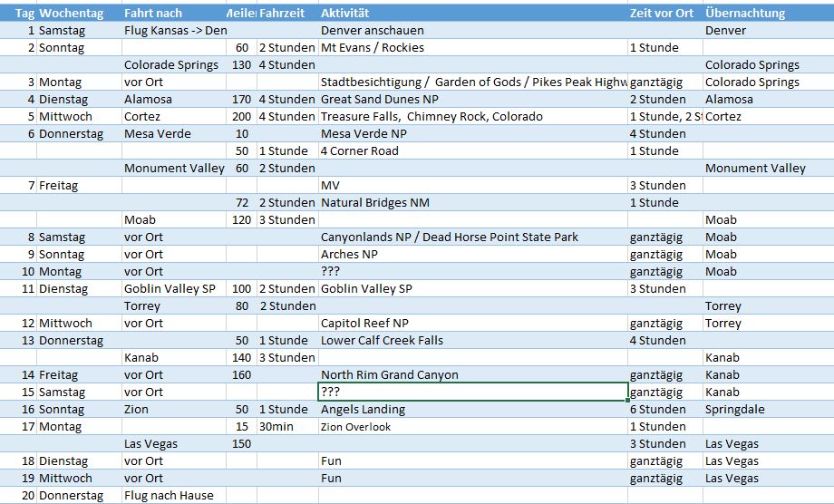Click the 'Canyonlands NP / Dead Horse Point' cell
The width and height of the screenshot is (834, 504).
[x=450, y=237]
